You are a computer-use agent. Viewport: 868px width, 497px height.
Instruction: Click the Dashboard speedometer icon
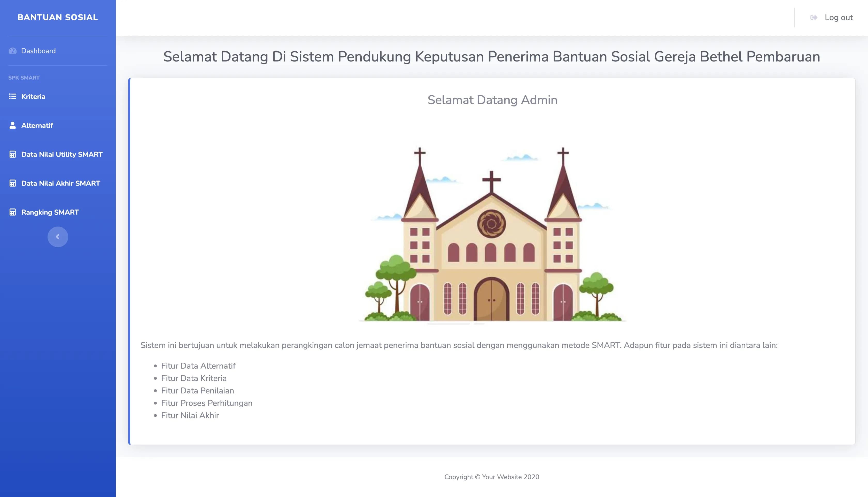pyautogui.click(x=13, y=51)
